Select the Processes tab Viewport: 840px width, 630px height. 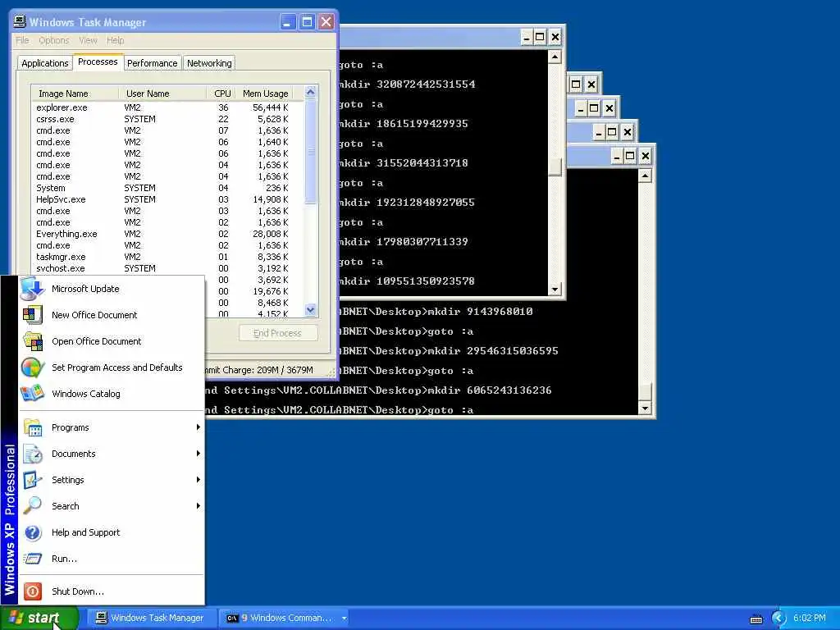click(x=98, y=62)
